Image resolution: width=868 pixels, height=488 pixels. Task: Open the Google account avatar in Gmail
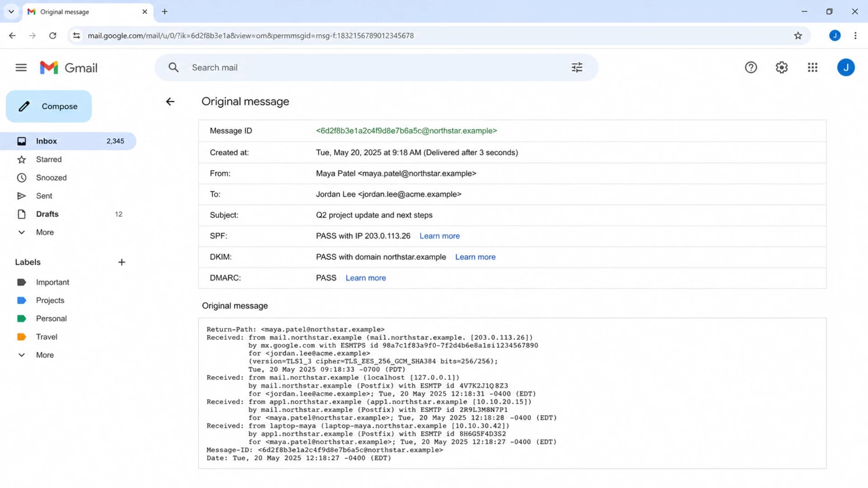[846, 68]
